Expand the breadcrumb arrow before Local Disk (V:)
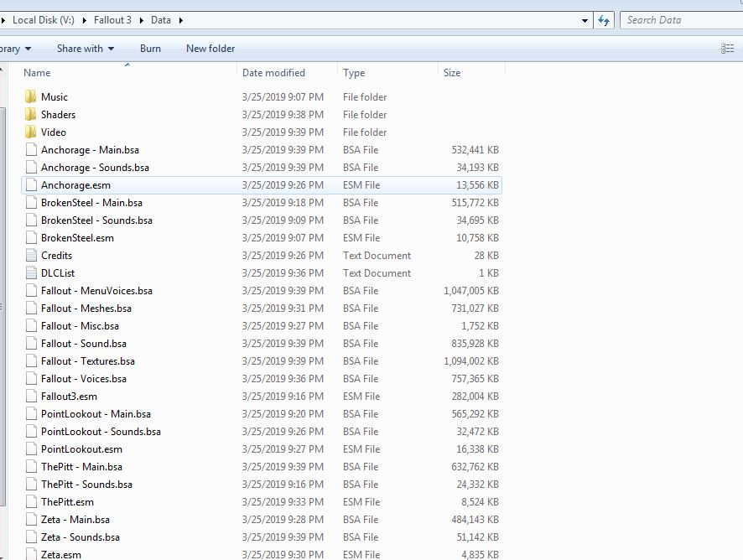Image resolution: width=743 pixels, height=560 pixels. pyautogui.click(x=3, y=20)
